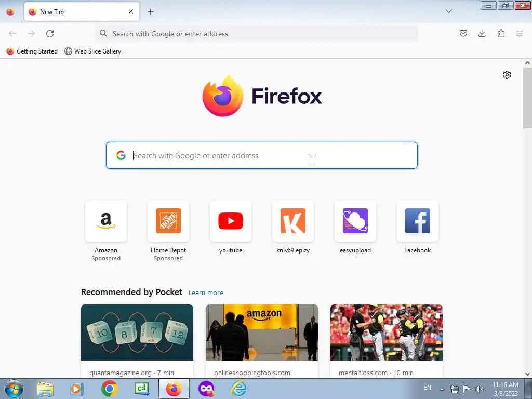This screenshot has width=532, height=399.
Task: Show hidden tray icons arrow
Action: [x=442, y=389]
